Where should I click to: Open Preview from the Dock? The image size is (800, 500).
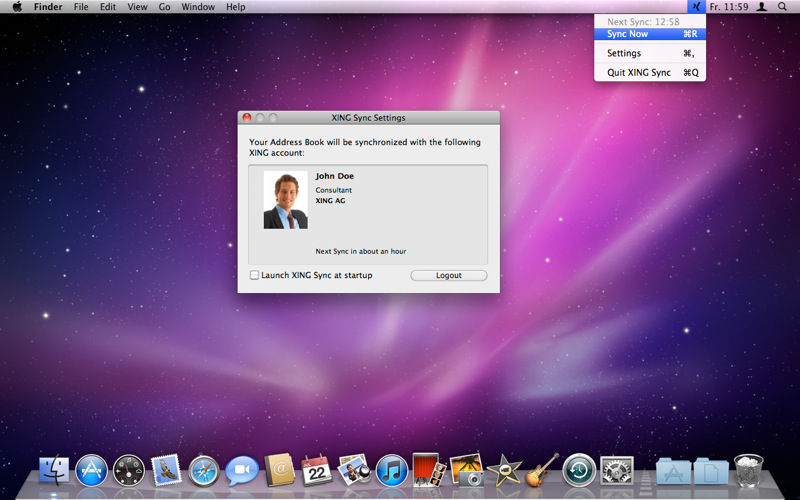[x=354, y=469]
